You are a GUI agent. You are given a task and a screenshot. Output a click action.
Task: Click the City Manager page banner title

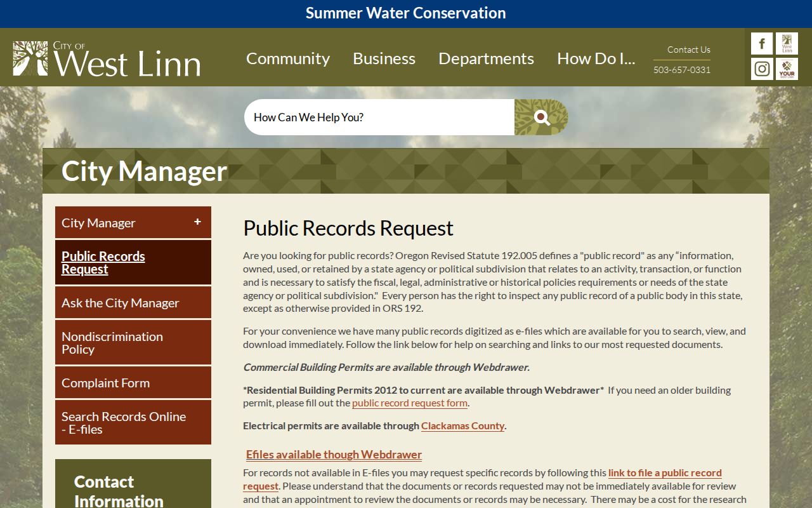[144, 171]
